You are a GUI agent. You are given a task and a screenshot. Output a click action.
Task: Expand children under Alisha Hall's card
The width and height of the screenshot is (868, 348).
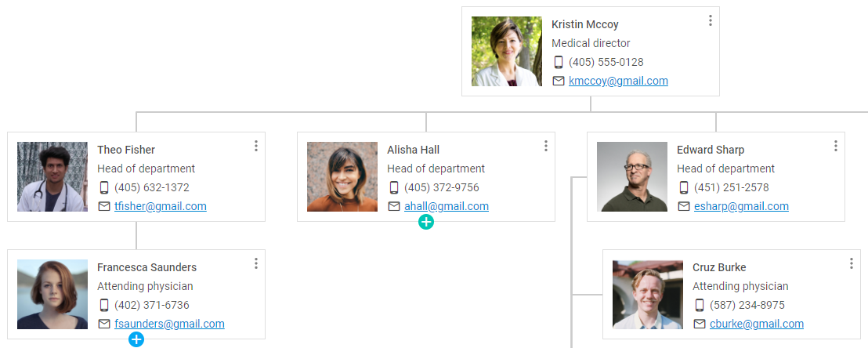[x=425, y=223]
